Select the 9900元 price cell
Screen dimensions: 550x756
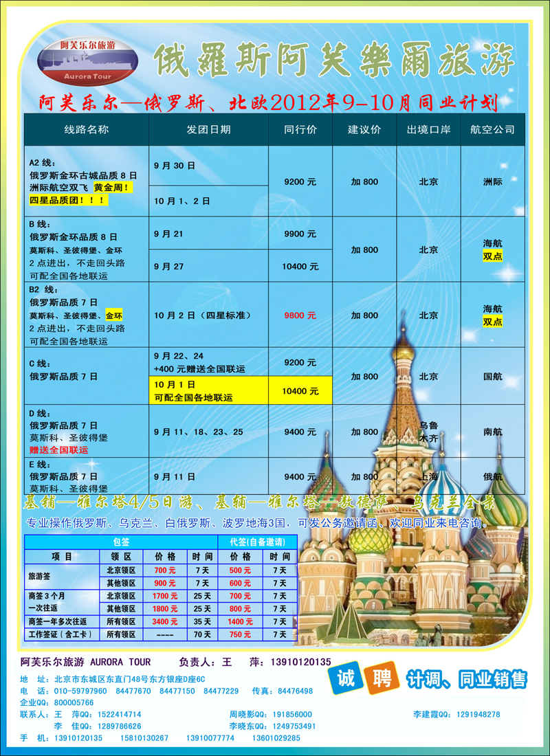[300, 234]
